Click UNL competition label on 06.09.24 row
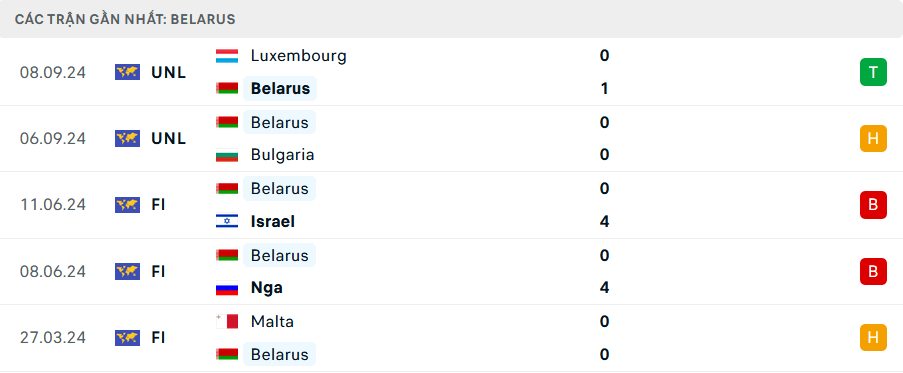Image resolution: width=903 pixels, height=373 pixels. click(169, 138)
